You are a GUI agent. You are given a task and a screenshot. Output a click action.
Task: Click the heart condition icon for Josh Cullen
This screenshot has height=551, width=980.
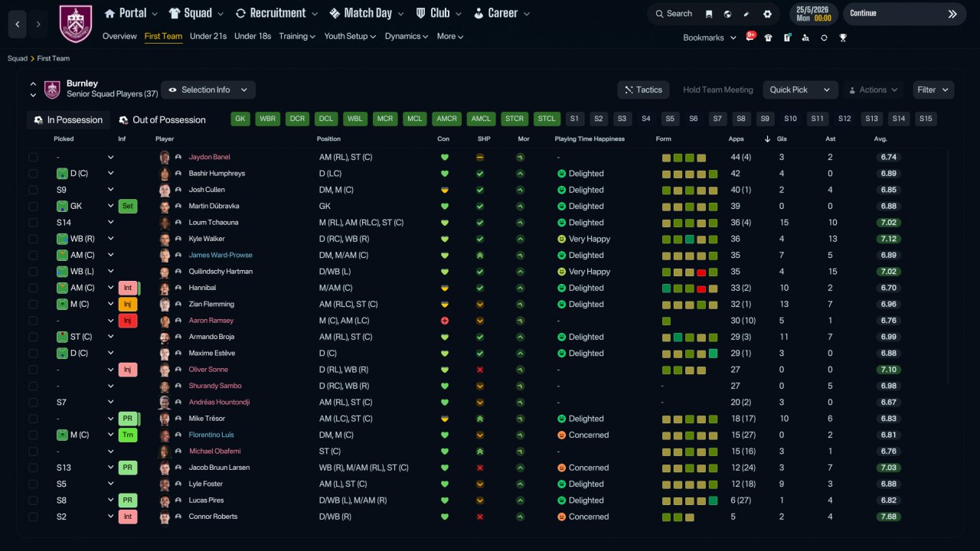pos(445,190)
